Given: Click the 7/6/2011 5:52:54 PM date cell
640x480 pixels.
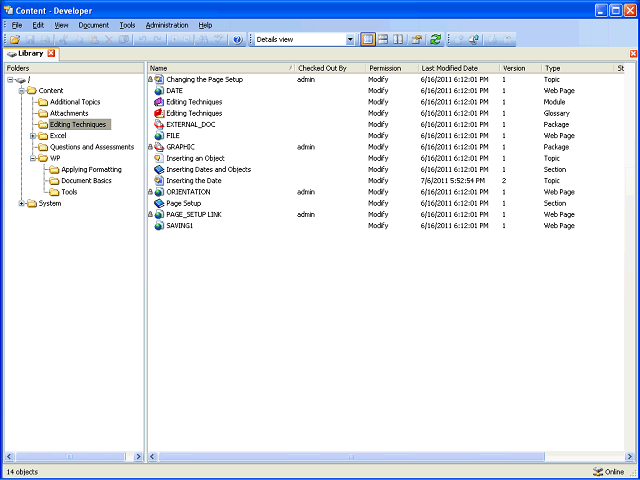Looking at the screenshot, I should [453, 181].
